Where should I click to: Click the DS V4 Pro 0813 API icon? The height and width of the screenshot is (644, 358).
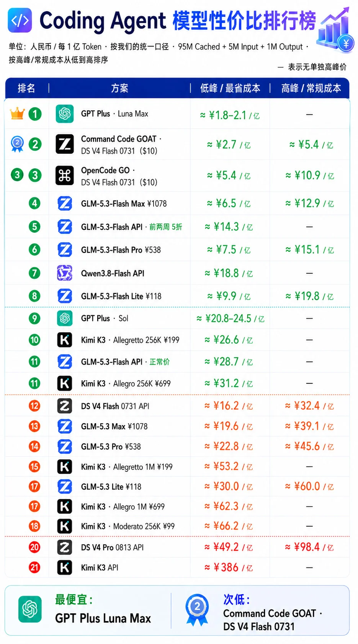65,547
